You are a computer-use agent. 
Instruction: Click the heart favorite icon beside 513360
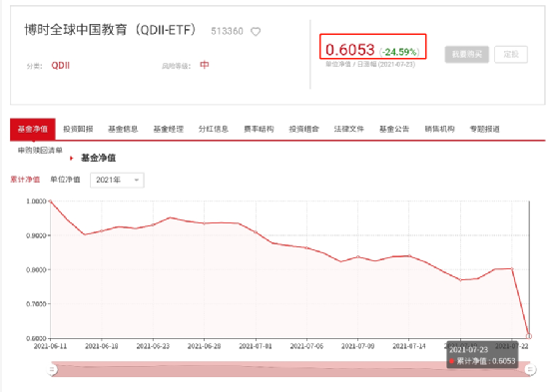[x=256, y=32]
